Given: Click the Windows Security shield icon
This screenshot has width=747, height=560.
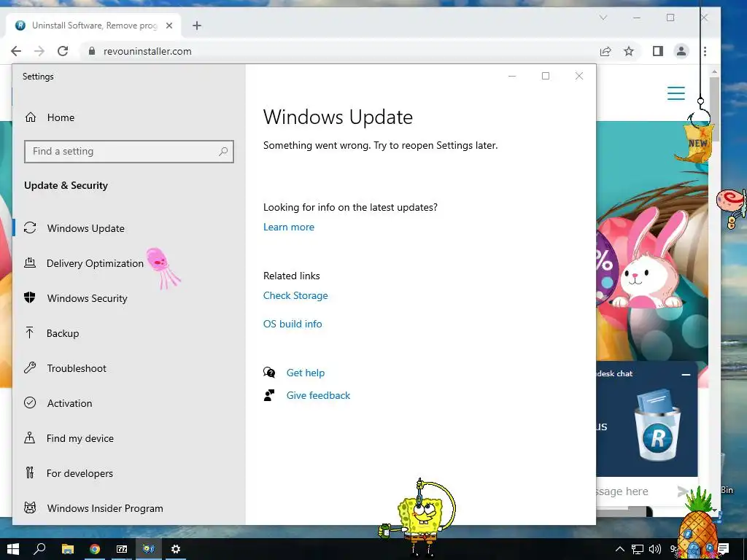Looking at the screenshot, I should [29, 297].
